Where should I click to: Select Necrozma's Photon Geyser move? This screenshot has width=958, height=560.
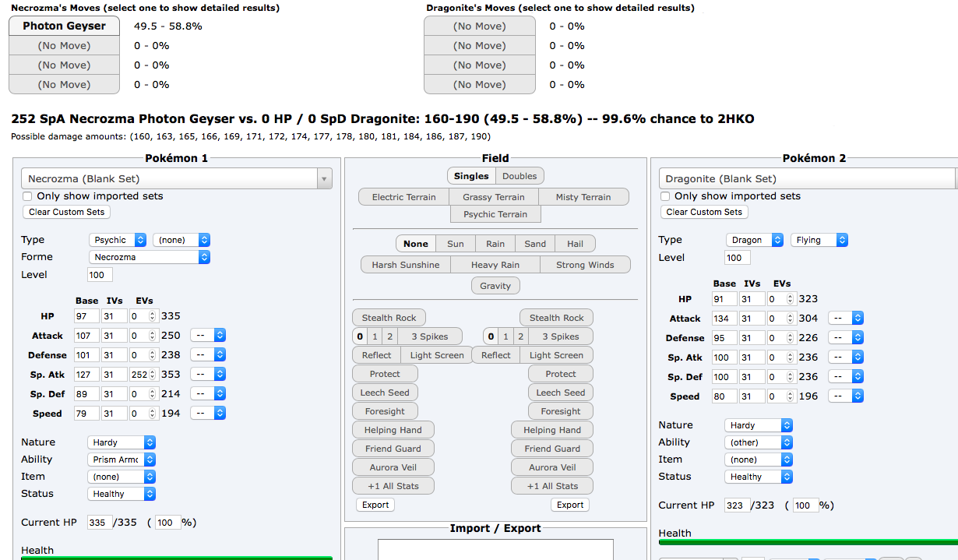[64, 26]
